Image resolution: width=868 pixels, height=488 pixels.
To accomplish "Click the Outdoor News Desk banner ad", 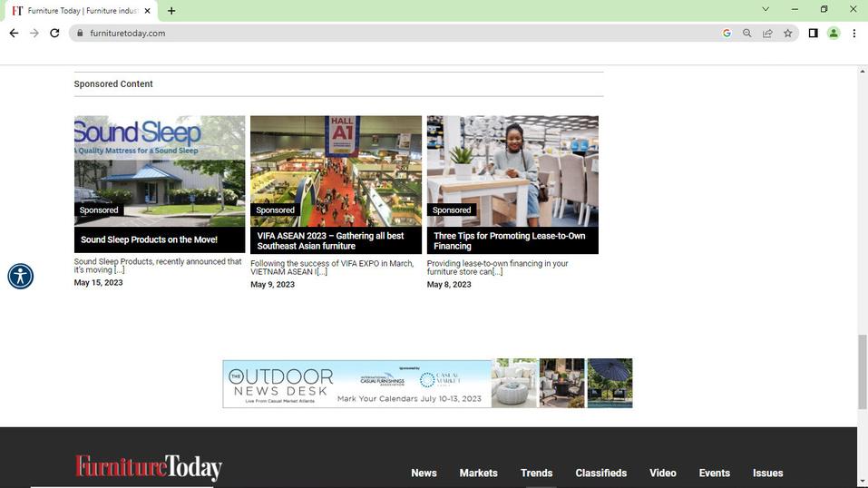I will [x=427, y=384].
